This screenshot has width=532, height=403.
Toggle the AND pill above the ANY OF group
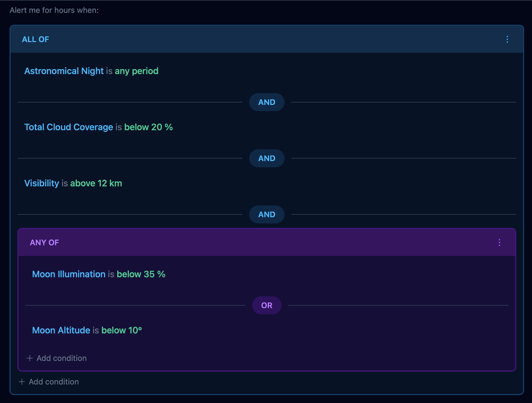(266, 214)
